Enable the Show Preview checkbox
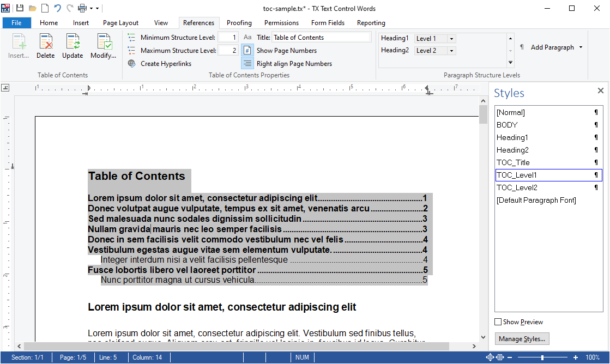The height and width of the screenshot is (364, 610). [x=498, y=321]
